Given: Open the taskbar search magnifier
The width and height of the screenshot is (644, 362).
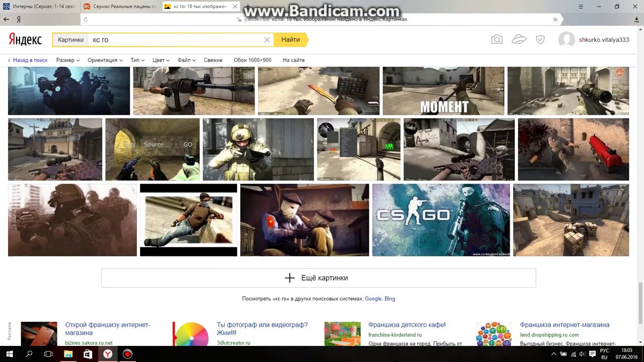Looking at the screenshot, I should click(29, 354).
